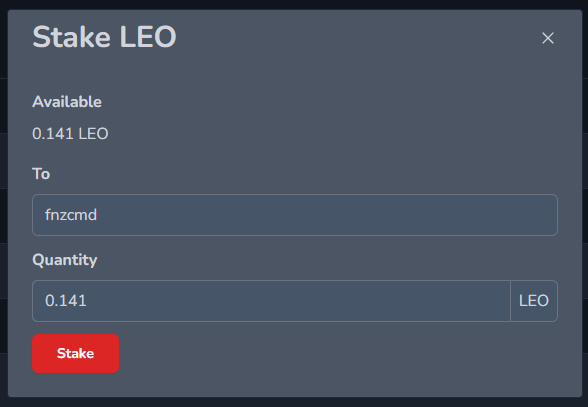Viewport: 588px width, 407px height.
Task: Click empty space right of Stake button
Action: [x=338, y=353]
